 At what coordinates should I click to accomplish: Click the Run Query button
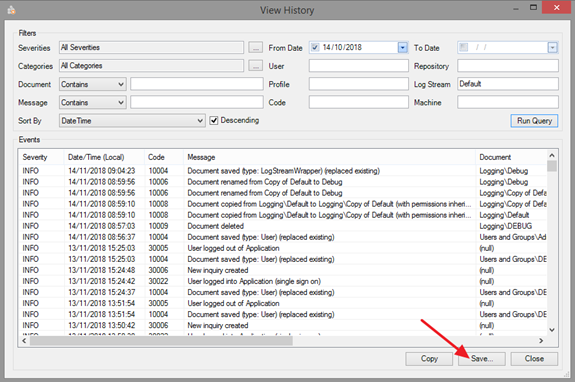pyautogui.click(x=534, y=121)
